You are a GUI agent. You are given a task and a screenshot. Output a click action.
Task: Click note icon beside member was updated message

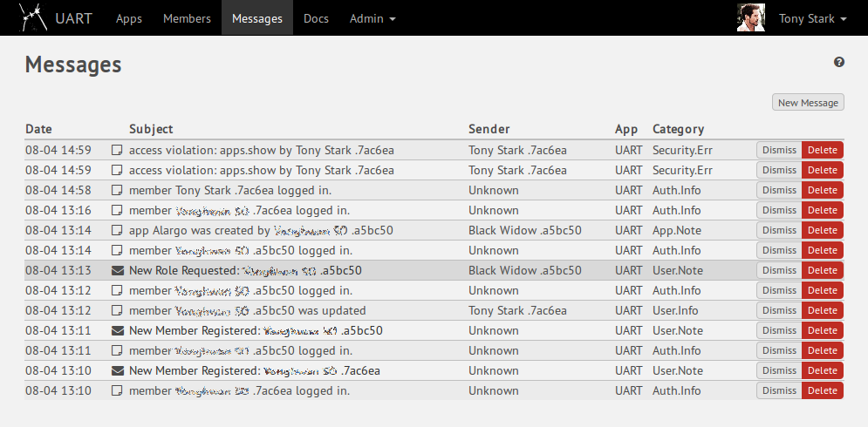coord(118,310)
